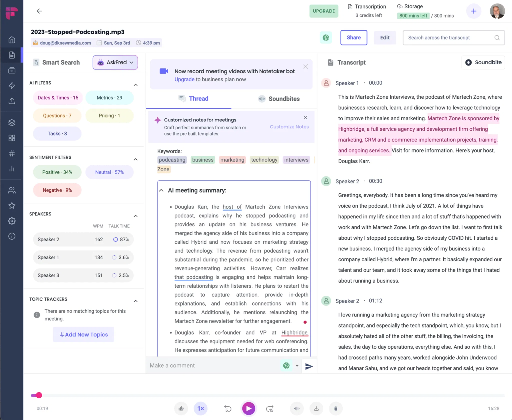
Task: Switch to the Soundbites tab
Action: click(279, 99)
